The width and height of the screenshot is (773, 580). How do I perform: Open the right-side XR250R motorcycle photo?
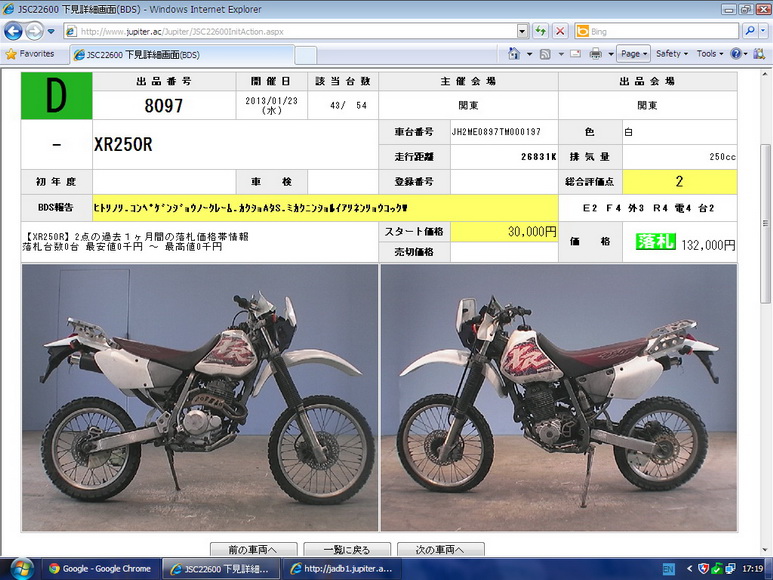pos(559,398)
